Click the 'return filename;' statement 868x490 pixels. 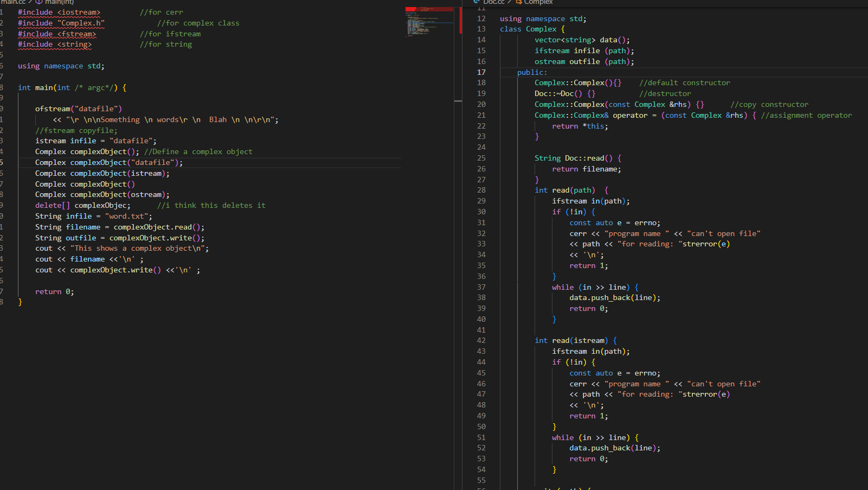click(x=587, y=169)
